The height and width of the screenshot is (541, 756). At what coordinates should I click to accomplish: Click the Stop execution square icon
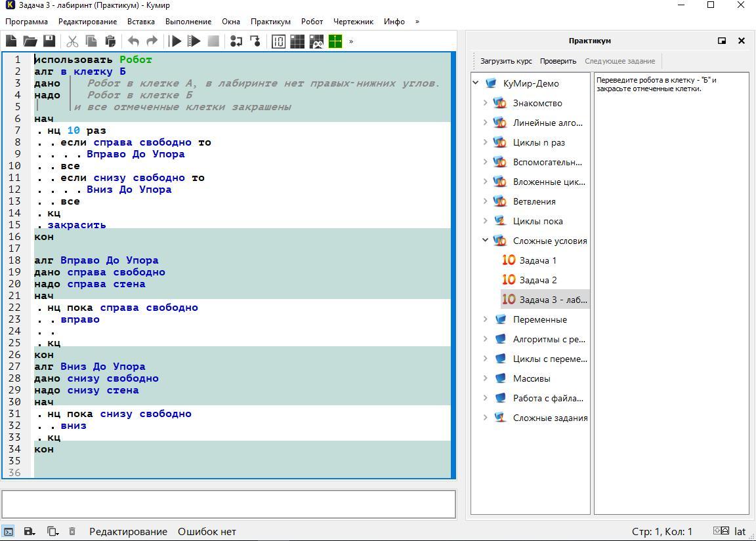[213, 41]
